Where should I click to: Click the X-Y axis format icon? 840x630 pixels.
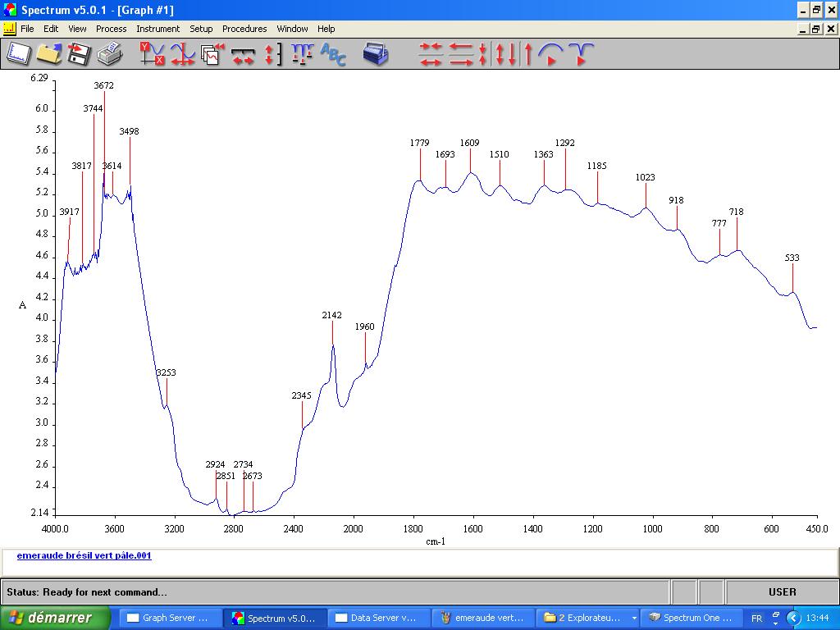[x=152, y=54]
